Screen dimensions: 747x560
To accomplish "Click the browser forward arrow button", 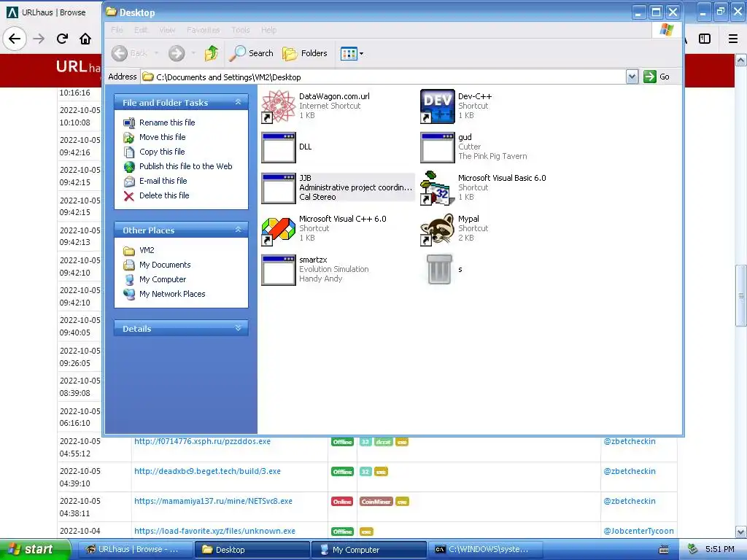I will 39,39.
